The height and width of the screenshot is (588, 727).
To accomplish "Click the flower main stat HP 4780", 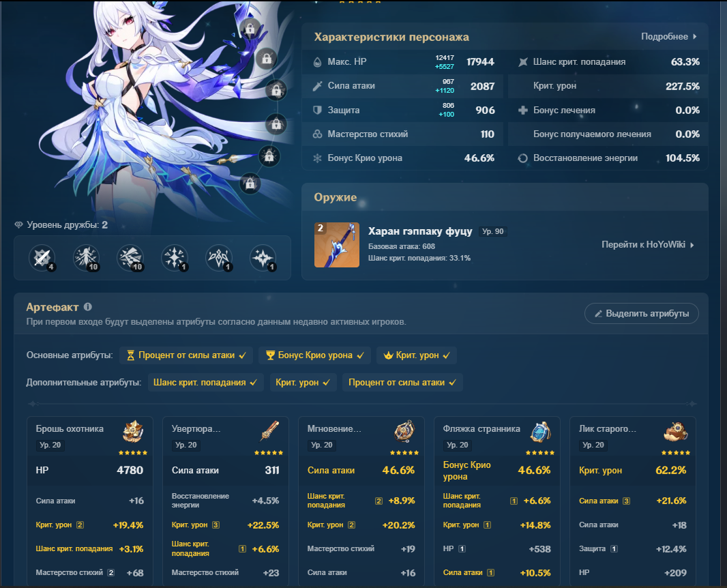I will click(x=89, y=470).
